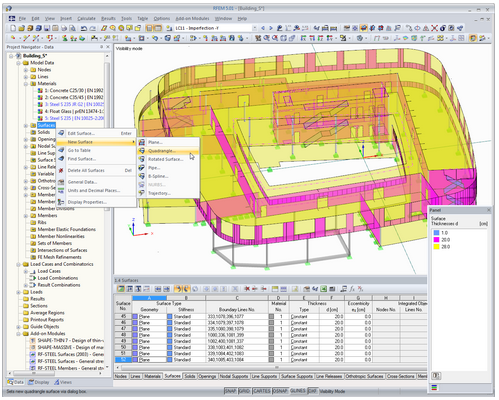Toggle the OSNAP status bar button
499x400 pixels.
(280, 391)
